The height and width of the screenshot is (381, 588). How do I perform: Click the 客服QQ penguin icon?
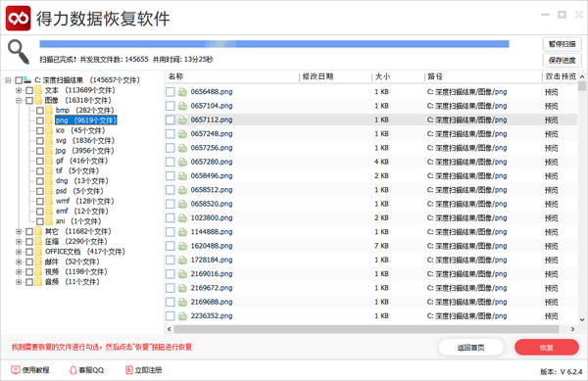(x=73, y=370)
